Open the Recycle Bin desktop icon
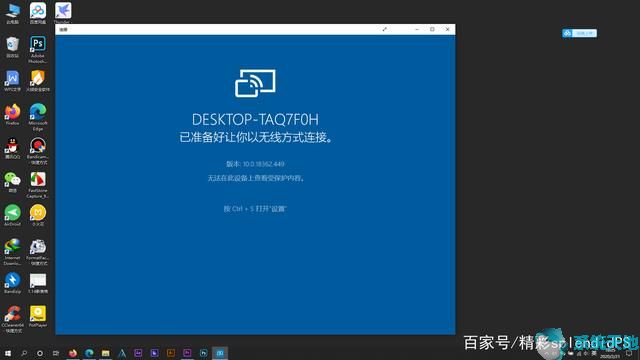Screen dimensions: 640x360 pos(13,46)
